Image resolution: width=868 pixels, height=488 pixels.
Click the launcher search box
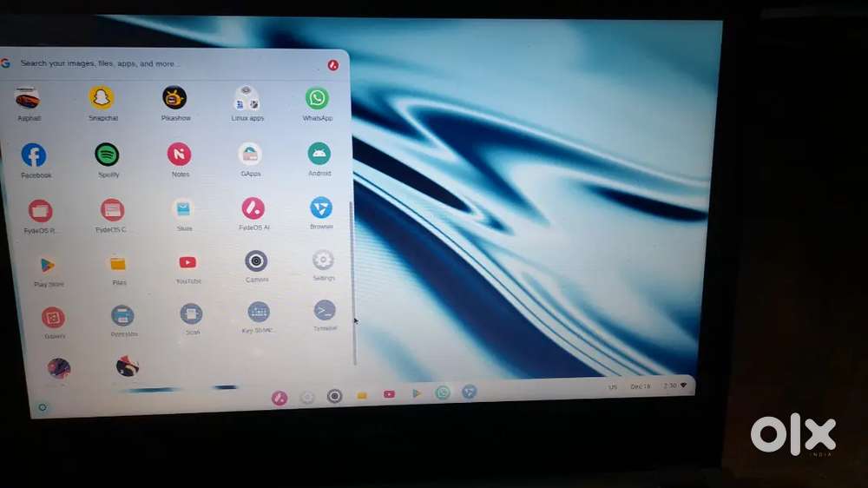(165, 63)
